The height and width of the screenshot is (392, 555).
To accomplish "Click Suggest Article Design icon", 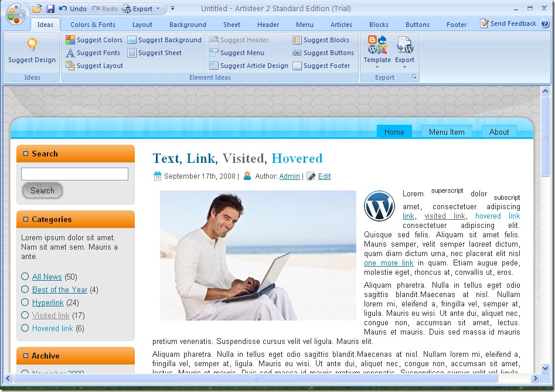I will click(x=214, y=66).
